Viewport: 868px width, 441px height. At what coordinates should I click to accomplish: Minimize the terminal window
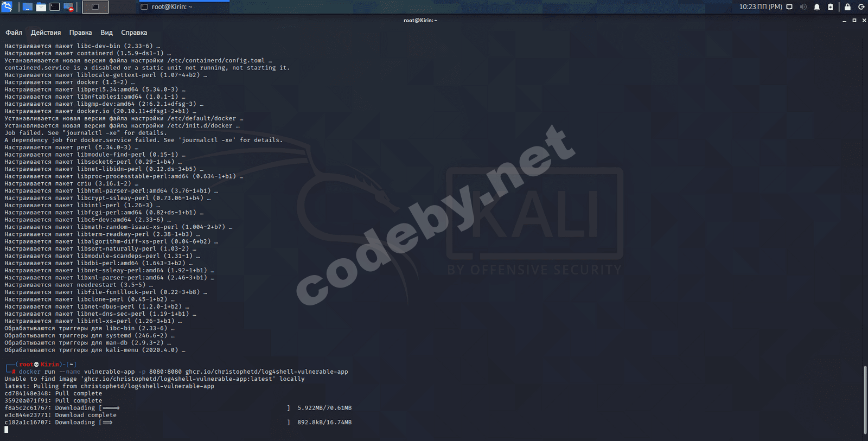click(844, 21)
